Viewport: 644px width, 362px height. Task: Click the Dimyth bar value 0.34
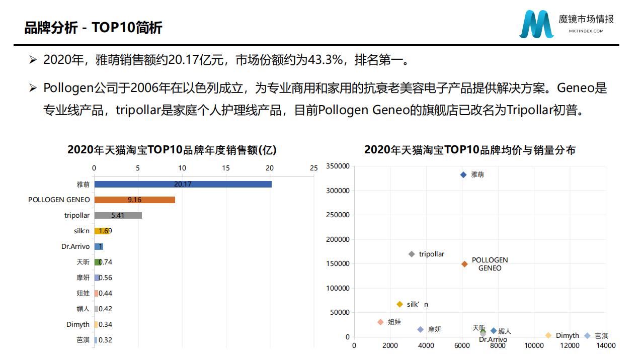click(x=105, y=324)
